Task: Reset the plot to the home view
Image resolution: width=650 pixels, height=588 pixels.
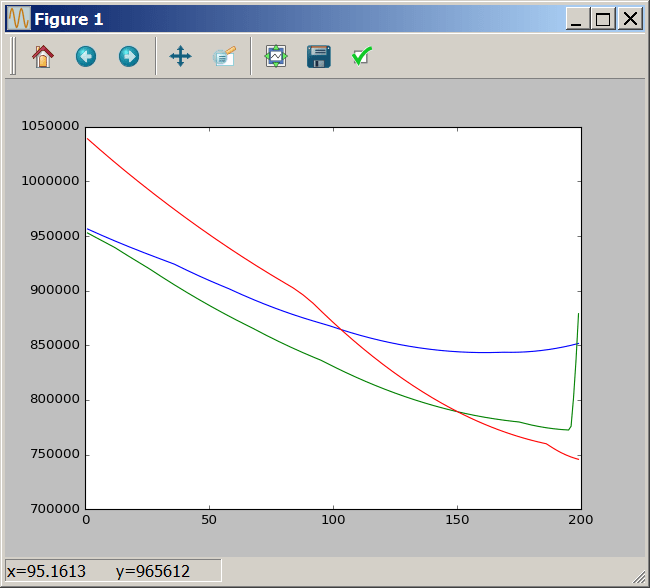Action: point(43,56)
